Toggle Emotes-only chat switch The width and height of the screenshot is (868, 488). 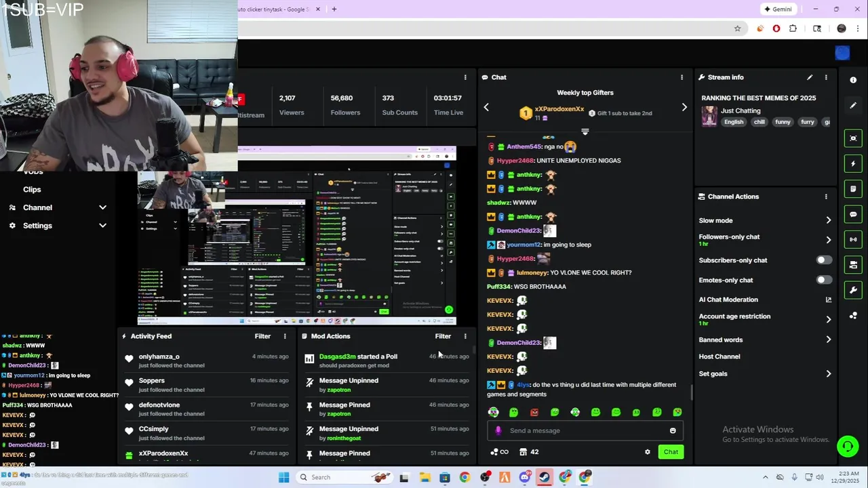tap(824, 280)
